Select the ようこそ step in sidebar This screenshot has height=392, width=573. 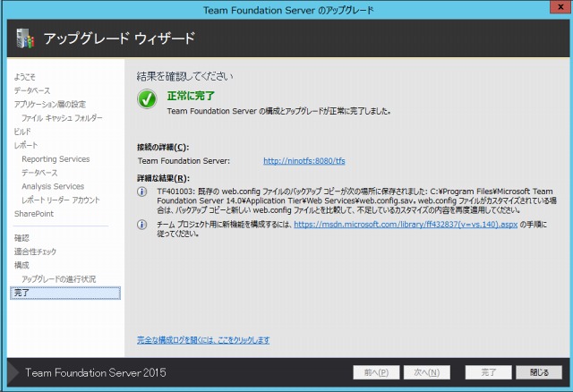pyautogui.click(x=25, y=77)
